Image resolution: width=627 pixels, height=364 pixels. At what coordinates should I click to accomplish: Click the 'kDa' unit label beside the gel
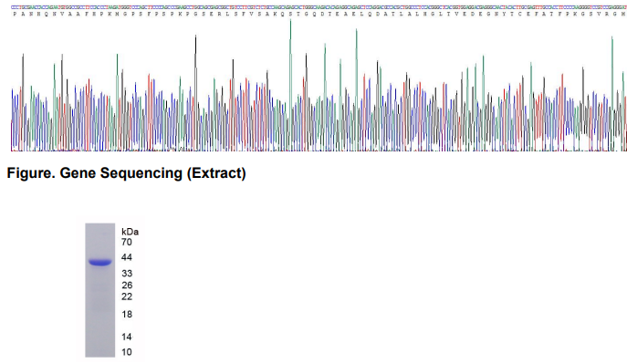(130, 232)
